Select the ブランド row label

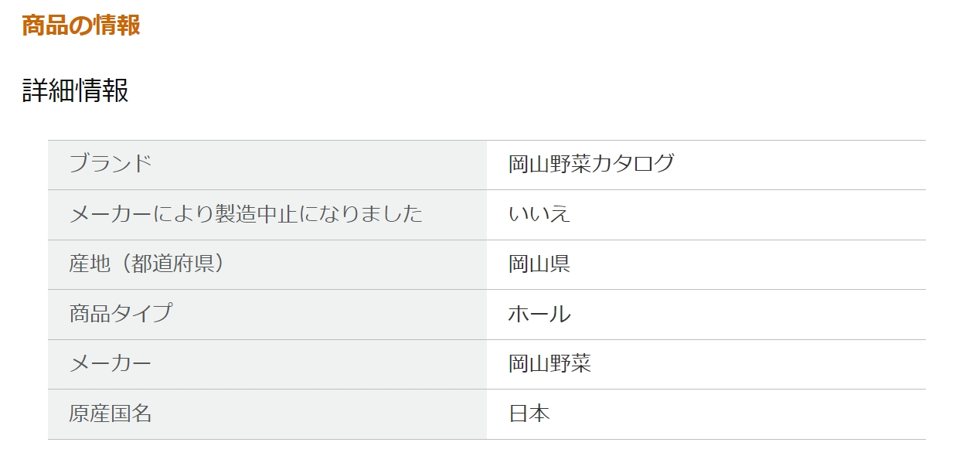tap(110, 164)
